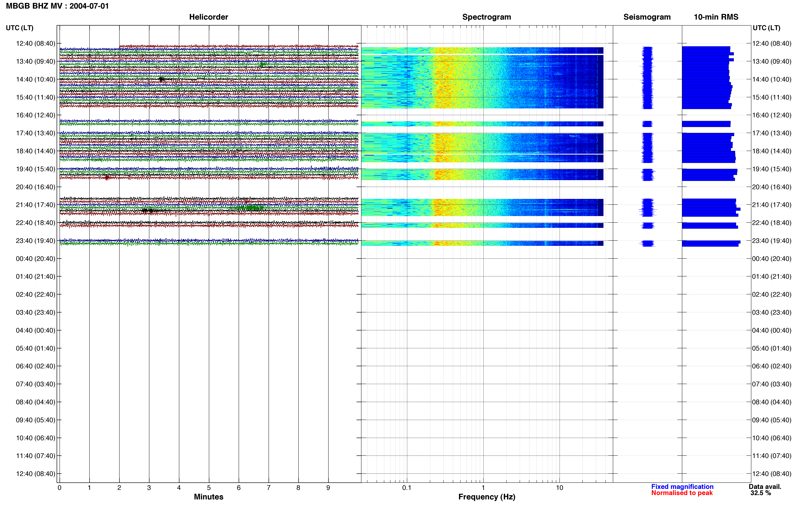Click the 'Spectrogram' panel heading
This screenshot has width=812, height=508.
487,17
